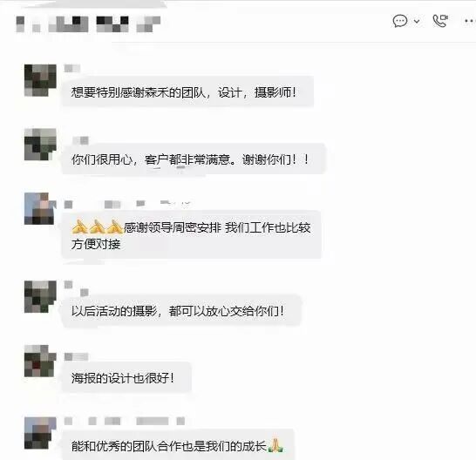This screenshot has width=476, height=460.
Task: Open avatar beside 感谢领导周密安排 message
Action: click(40, 208)
